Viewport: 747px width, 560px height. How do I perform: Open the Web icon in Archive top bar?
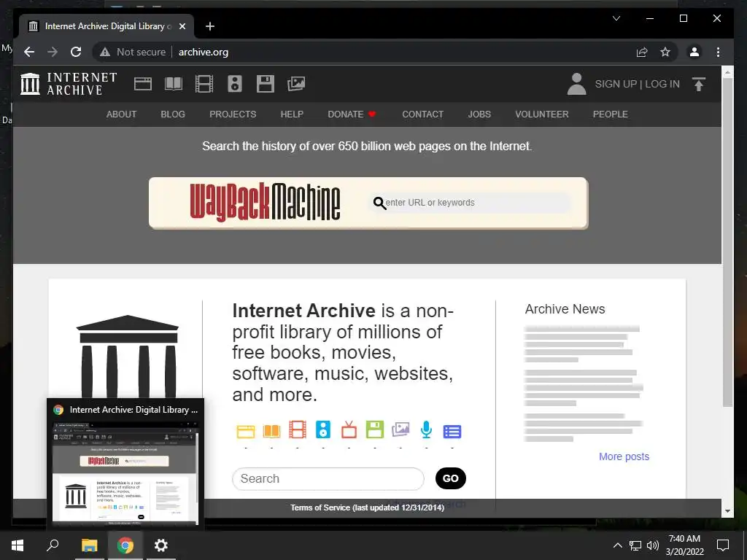pyautogui.click(x=142, y=84)
